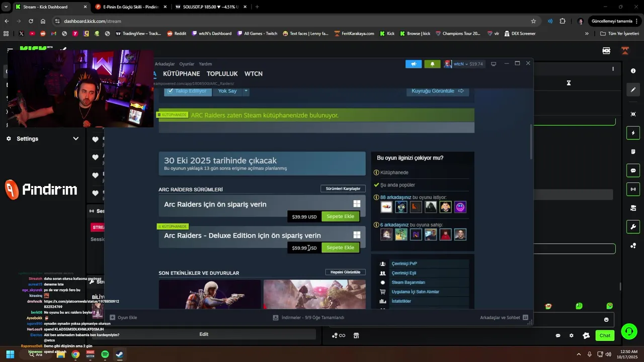
Task: Open the TOPLULUK tab in Steam
Action: pyautogui.click(x=222, y=73)
